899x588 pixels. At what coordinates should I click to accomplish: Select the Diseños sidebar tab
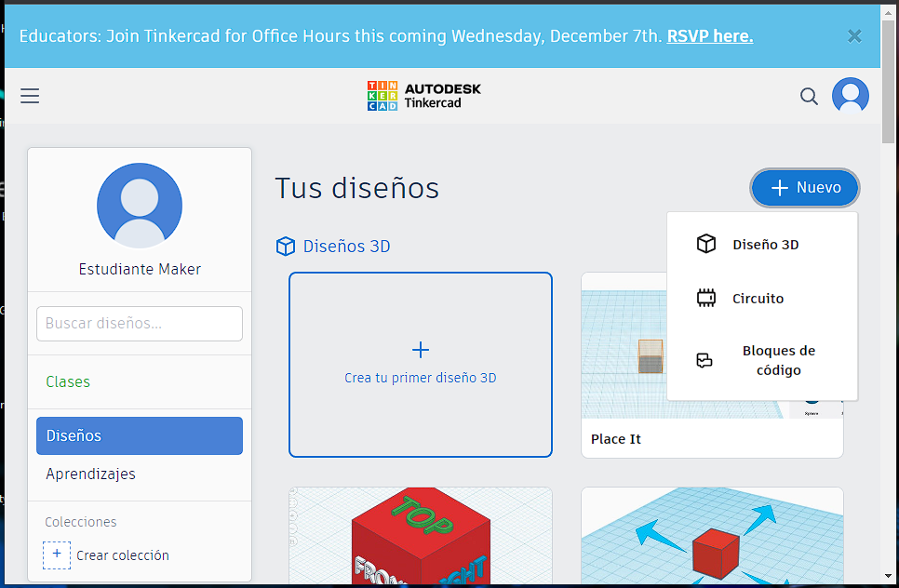click(139, 435)
